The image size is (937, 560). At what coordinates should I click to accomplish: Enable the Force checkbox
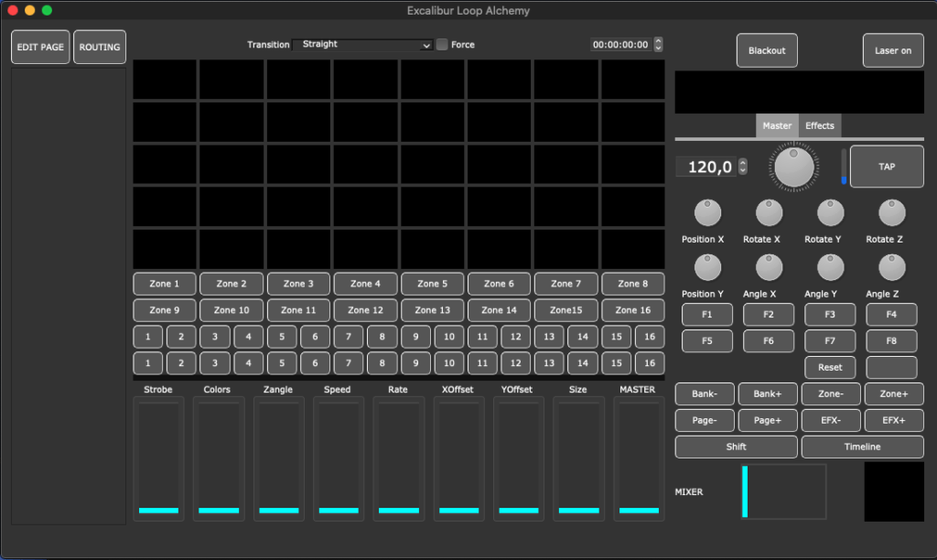(x=442, y=44)
